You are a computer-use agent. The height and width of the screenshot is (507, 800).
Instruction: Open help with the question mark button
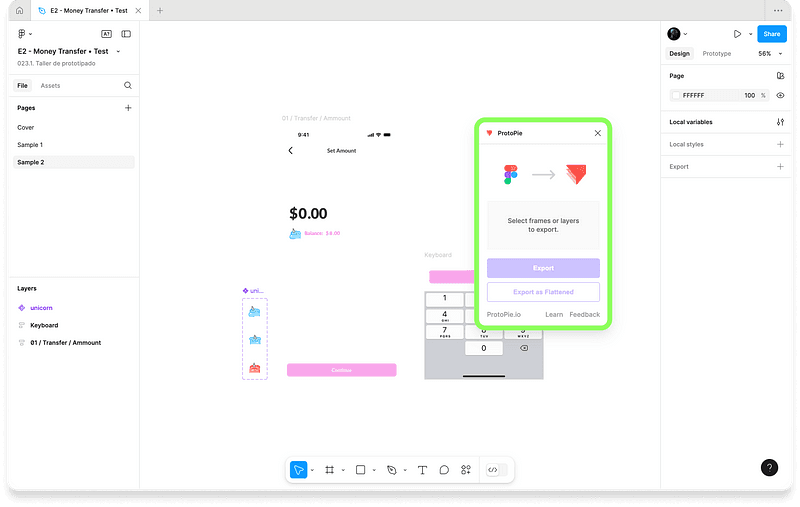click(x=769, y=467)
